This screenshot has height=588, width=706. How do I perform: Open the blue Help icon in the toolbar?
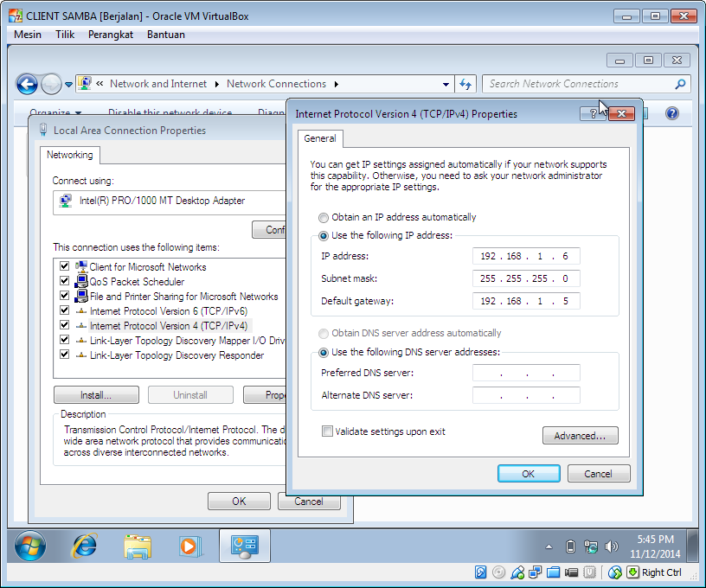[671, 113]
